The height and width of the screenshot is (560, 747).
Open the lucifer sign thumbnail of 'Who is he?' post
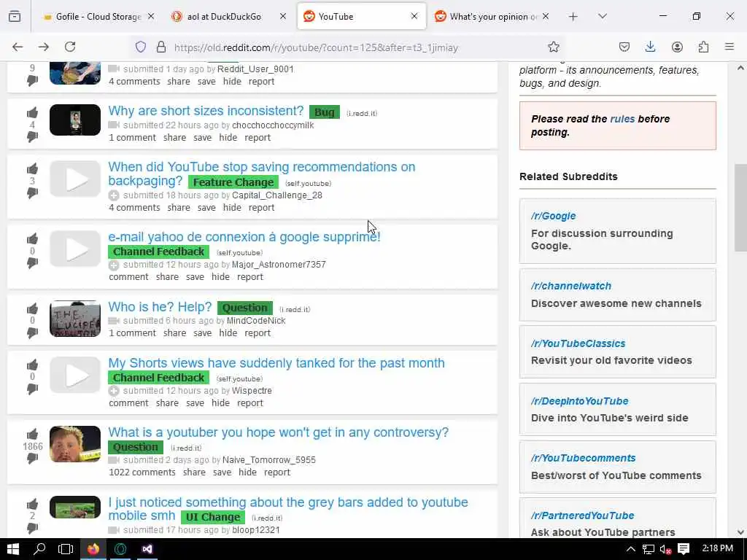point(75,319)
